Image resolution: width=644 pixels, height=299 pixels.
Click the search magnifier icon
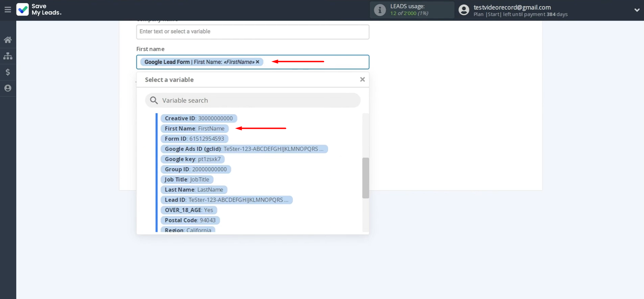pyautogui.click(x=154, y=100)
